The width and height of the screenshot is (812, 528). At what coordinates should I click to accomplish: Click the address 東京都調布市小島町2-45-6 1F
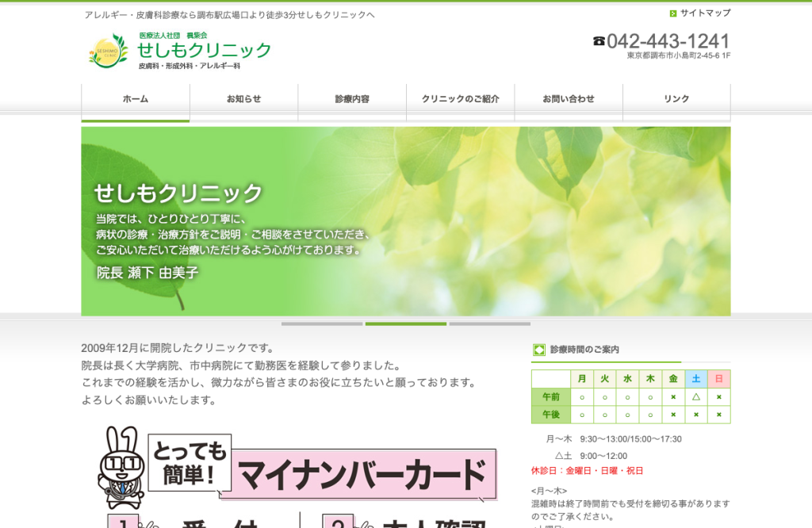click(679, 55)
